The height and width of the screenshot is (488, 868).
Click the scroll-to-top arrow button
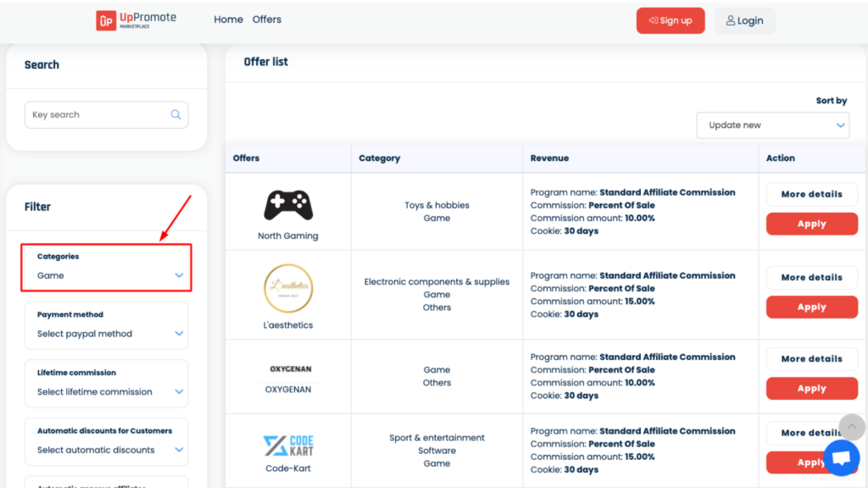[x=851, y=427]
